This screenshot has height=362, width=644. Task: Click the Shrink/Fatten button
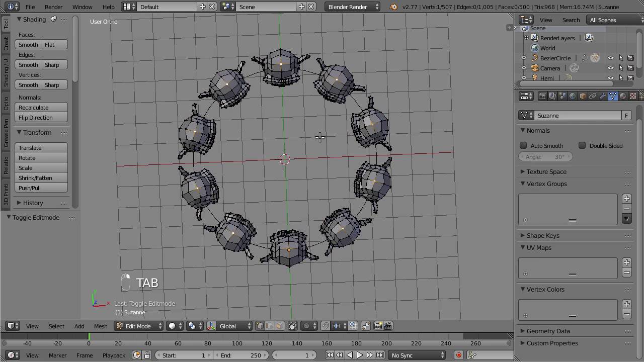41,178
